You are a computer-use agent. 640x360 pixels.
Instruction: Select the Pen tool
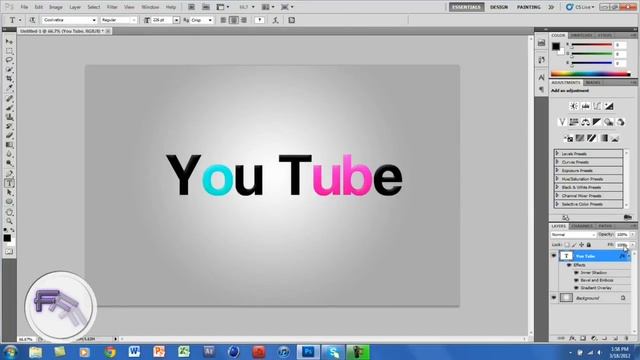pyautogui.click(x=9, y=174)
